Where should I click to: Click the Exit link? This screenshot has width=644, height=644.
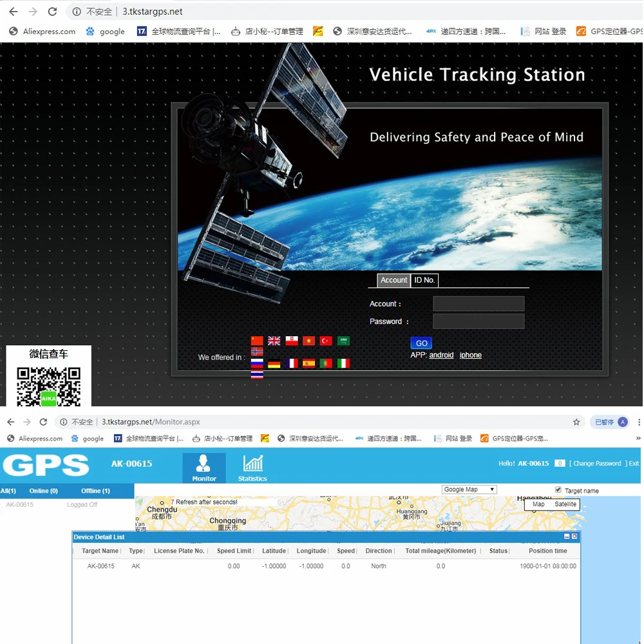(634, 463)
